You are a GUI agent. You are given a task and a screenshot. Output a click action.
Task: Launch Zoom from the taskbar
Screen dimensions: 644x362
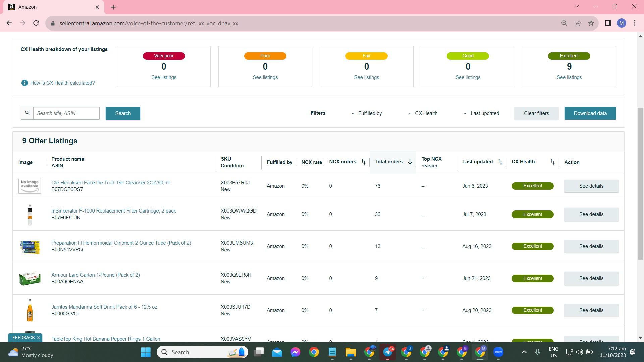[x=498, y=352]
